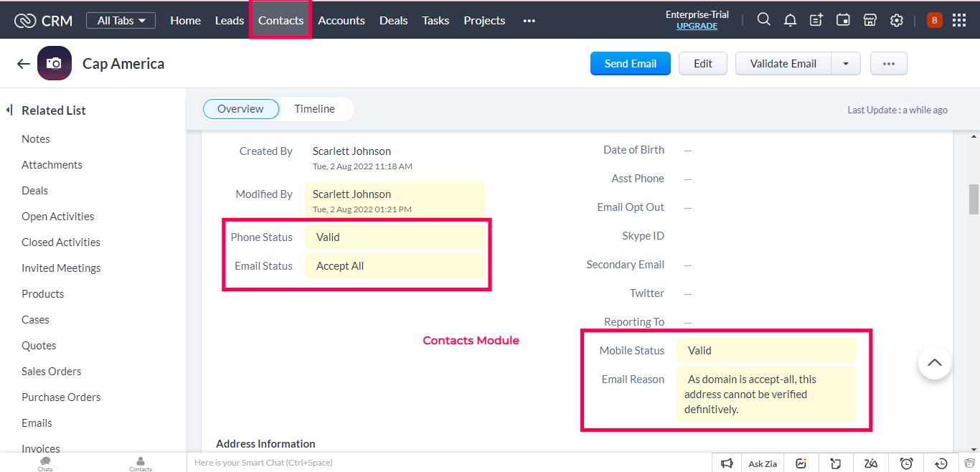This screenshot has width=980, height=472.
Task: Show more modules via top bar ellipsis
Action: point(529,21)
